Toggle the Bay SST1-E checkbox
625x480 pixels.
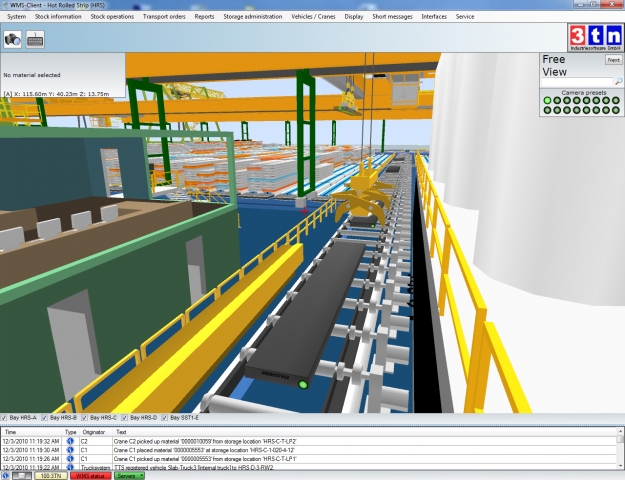pos(166,417)
